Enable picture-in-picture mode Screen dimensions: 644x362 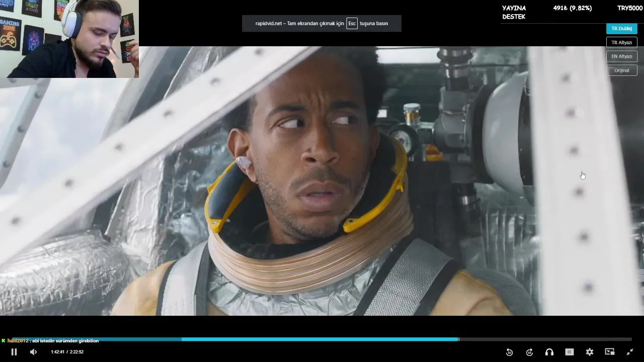610,352
